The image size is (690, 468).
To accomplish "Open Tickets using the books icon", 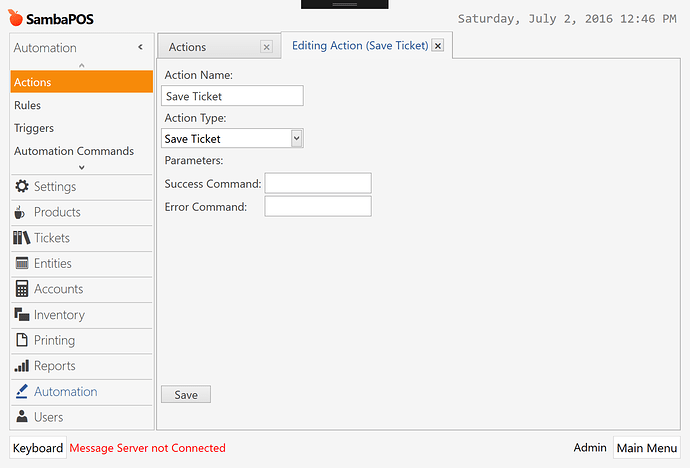I will click(22, 238).
